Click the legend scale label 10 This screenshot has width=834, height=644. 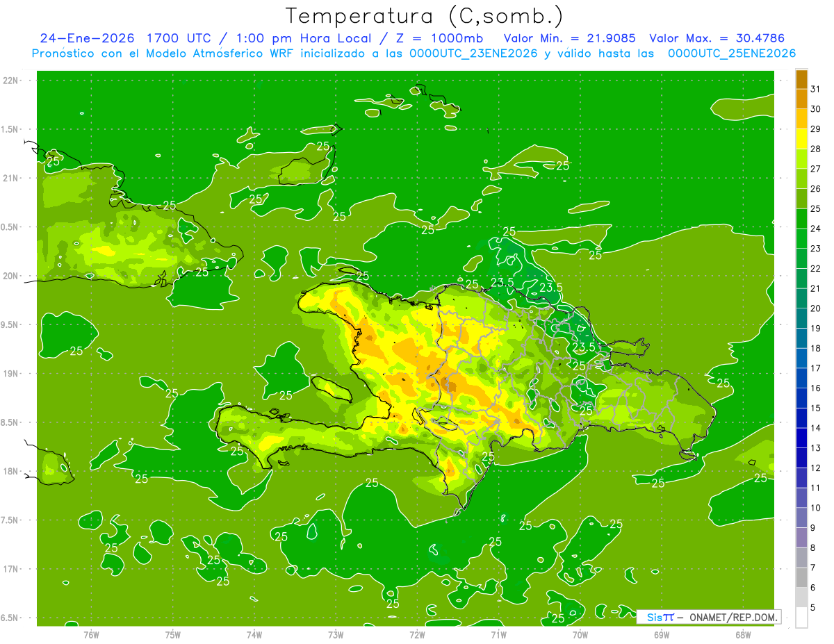click(816, 508)
